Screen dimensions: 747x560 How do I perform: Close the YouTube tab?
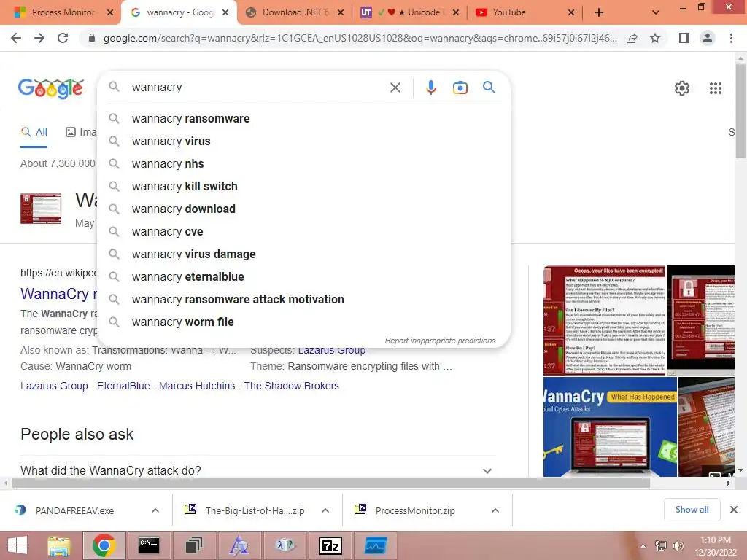(x=571, y=12)
